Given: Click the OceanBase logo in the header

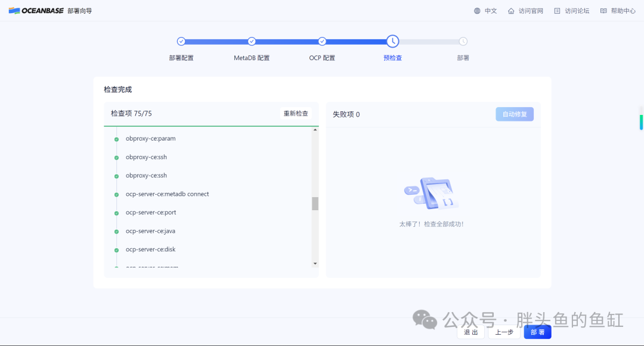Looking at the screenshot, I should tap(36, 11).
